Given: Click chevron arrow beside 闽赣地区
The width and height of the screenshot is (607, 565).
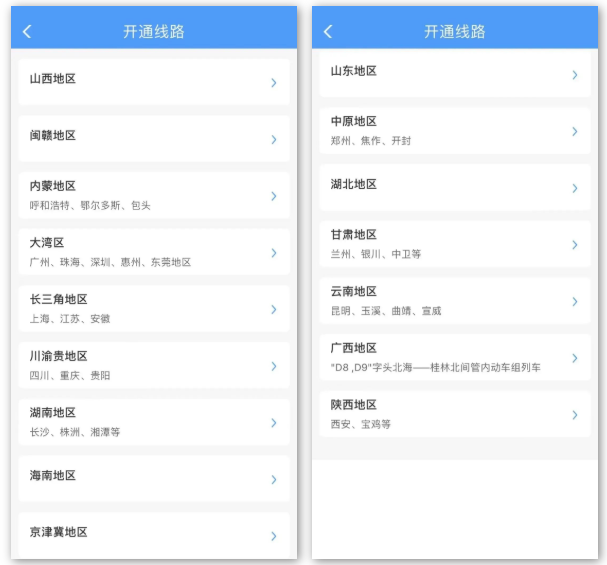Looking at the screenshot, I should pos(273,139).
